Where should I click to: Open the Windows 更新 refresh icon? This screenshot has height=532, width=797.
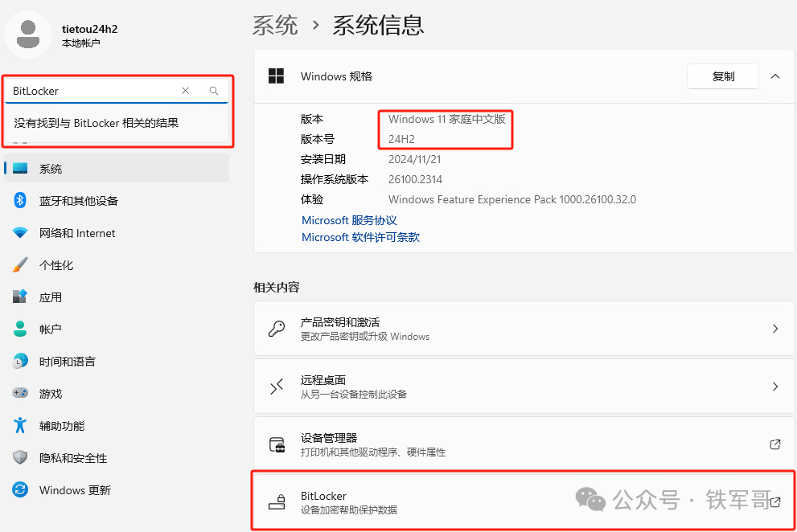(x=20, y=490)
